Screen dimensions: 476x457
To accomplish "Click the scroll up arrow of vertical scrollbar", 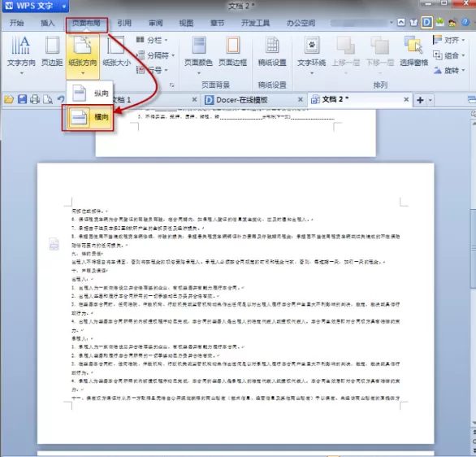I will (474, 124).
